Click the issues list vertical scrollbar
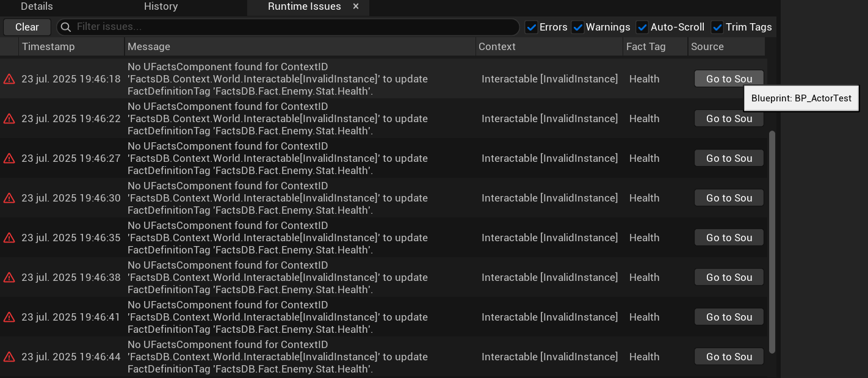Viewport: 868px width, 378px height. [772, 242]
